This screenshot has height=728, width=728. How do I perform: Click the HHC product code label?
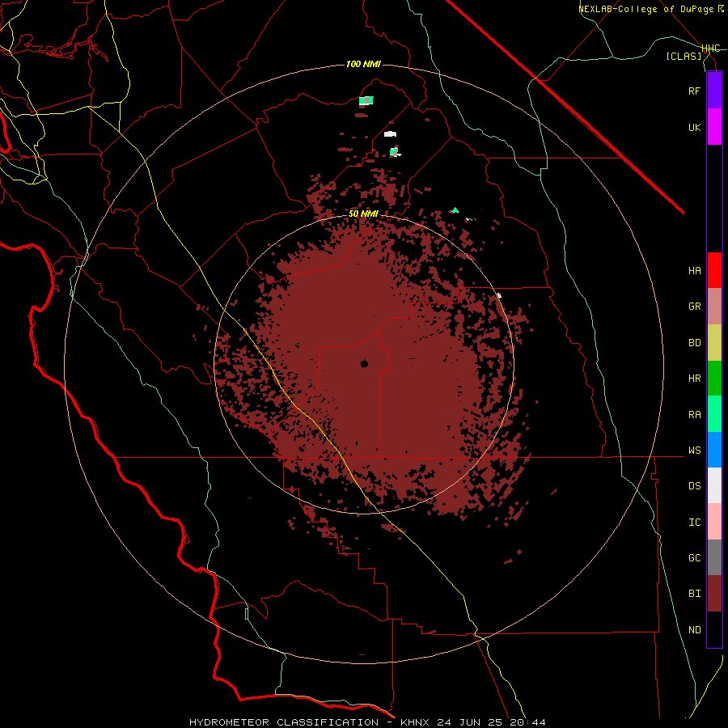(x=710, y=49)
